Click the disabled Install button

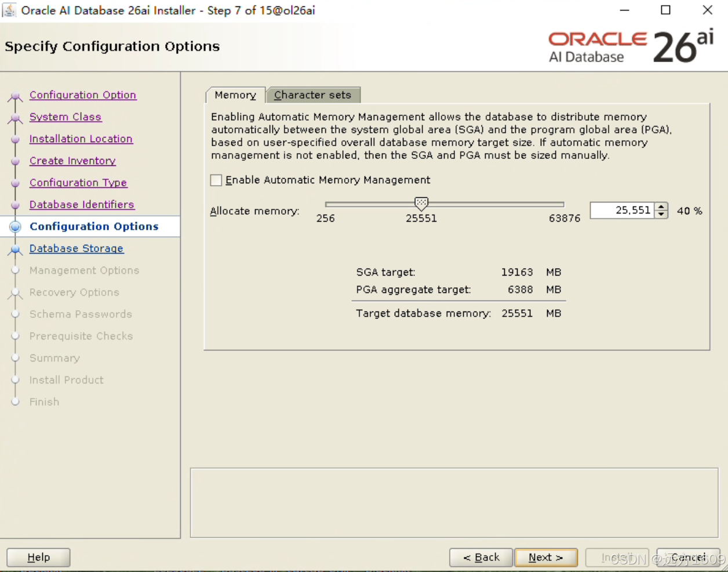coord(617,557)
